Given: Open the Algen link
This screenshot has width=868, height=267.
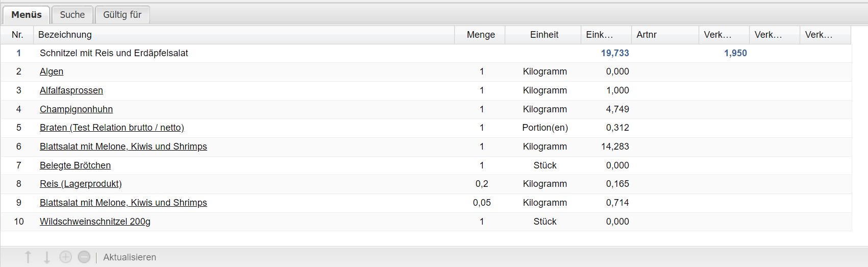Looking at the screenshot, I should tap(52, 72).
